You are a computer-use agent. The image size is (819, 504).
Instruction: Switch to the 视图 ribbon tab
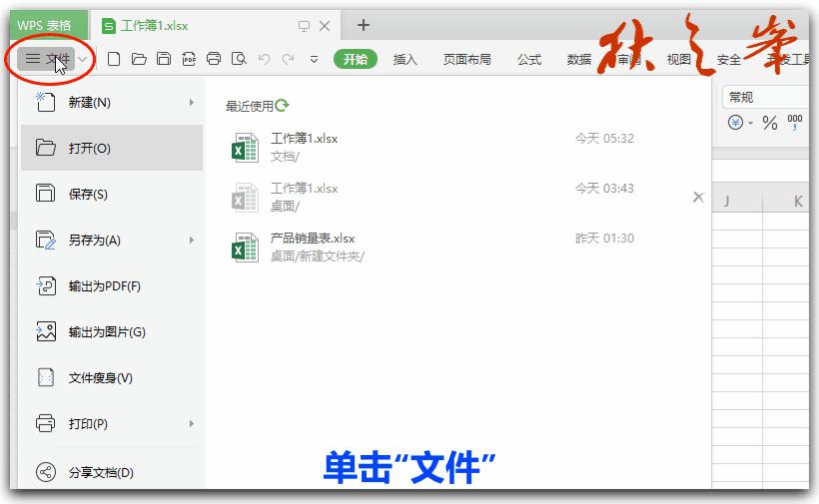coord(679,60)
